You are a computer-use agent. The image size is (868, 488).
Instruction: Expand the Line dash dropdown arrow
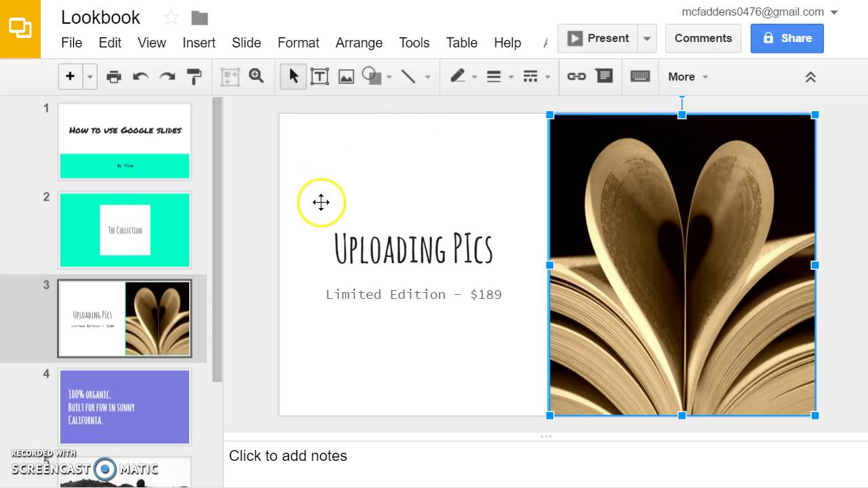click(547, 77)
